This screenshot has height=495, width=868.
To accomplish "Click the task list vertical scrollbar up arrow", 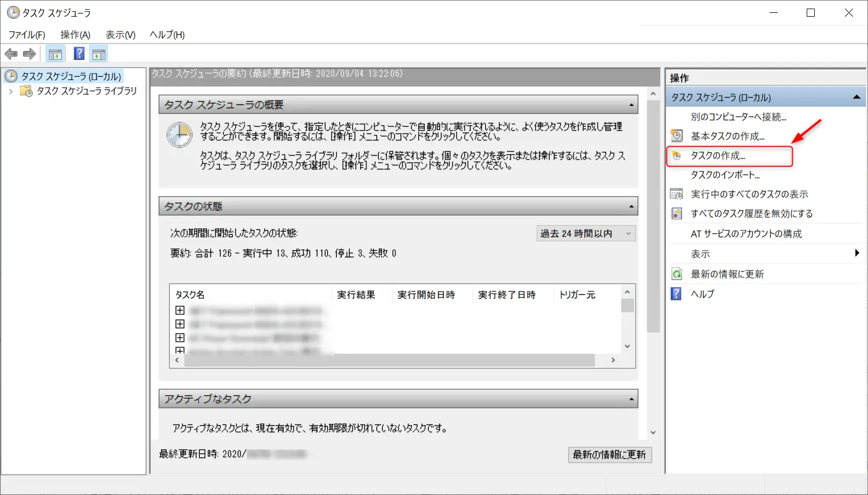I will 627,292.
